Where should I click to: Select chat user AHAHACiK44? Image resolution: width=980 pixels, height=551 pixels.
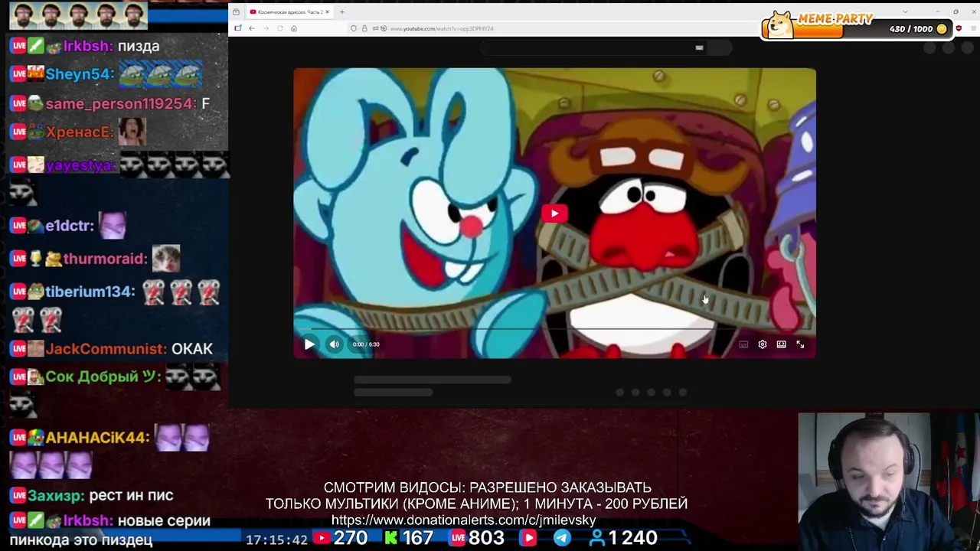pyautogui.click(x=97, y=438)
